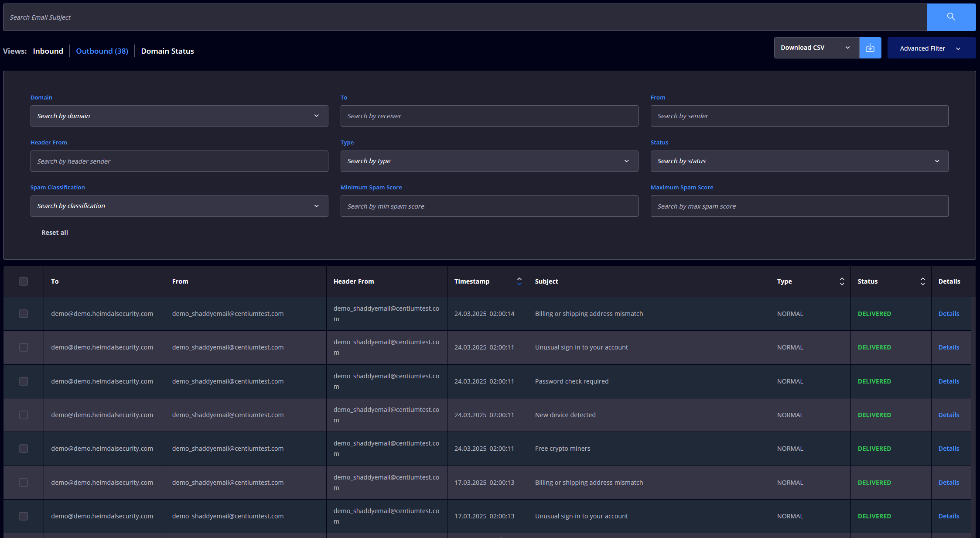Check the Password check required row
The height and width of the screenshot is (538, 980).
[24, 381]
